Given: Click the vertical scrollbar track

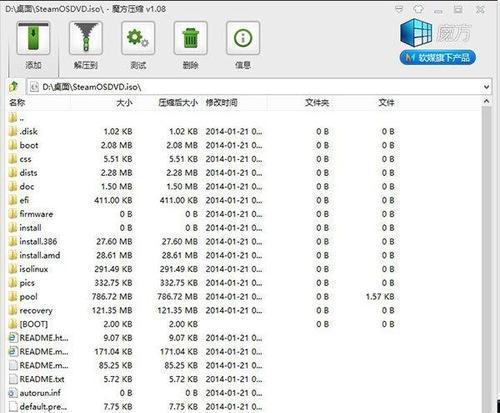Looking at the screenshot, I should (x=486, y=260).
